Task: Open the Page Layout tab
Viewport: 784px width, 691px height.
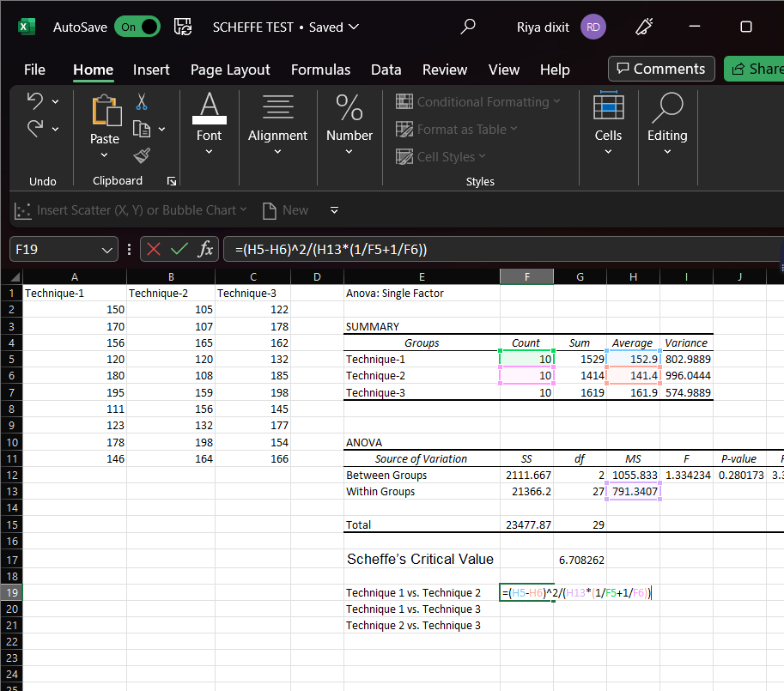Action: [230, 70]
